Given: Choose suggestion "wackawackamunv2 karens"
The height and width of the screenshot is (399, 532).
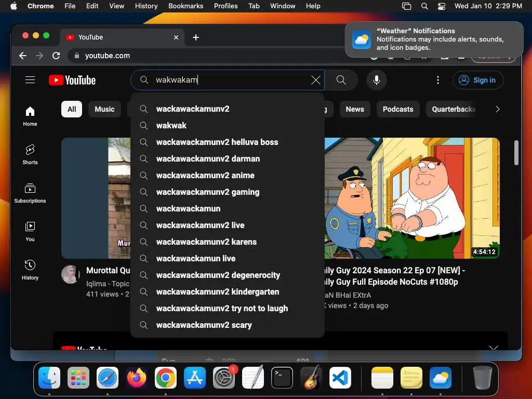Looking at the screenshot, I should click(228, 242).
